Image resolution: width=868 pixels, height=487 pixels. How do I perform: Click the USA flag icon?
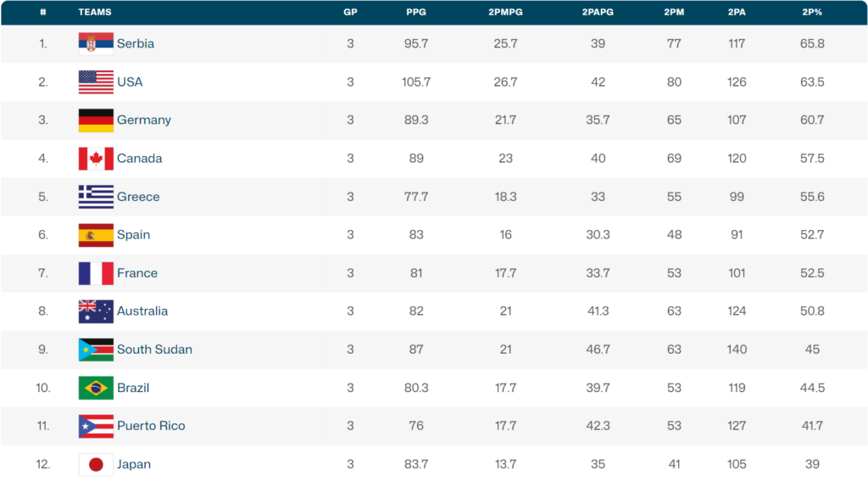pos(96,82)
